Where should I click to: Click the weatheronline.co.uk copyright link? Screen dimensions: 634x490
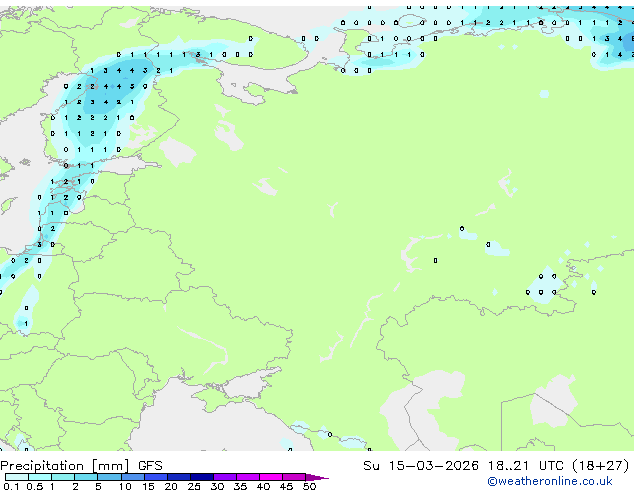550,481
